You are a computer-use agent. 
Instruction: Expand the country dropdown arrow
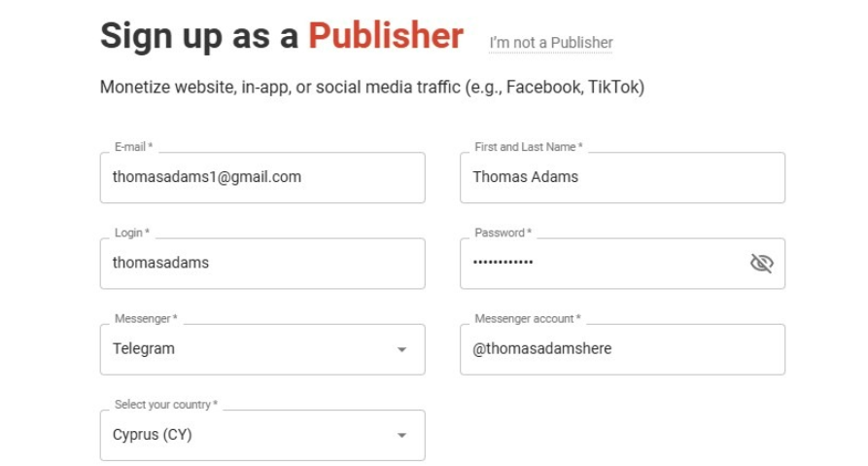click(401, 435)
